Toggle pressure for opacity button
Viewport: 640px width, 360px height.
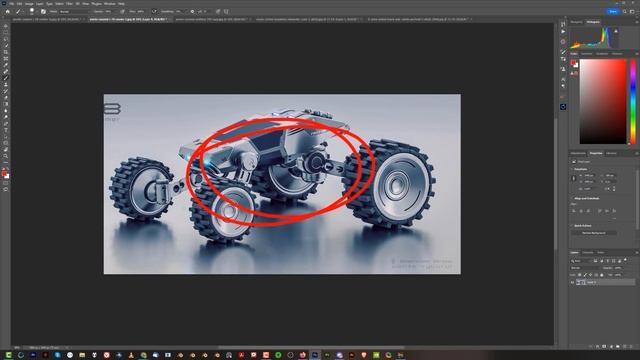point(122,11)
